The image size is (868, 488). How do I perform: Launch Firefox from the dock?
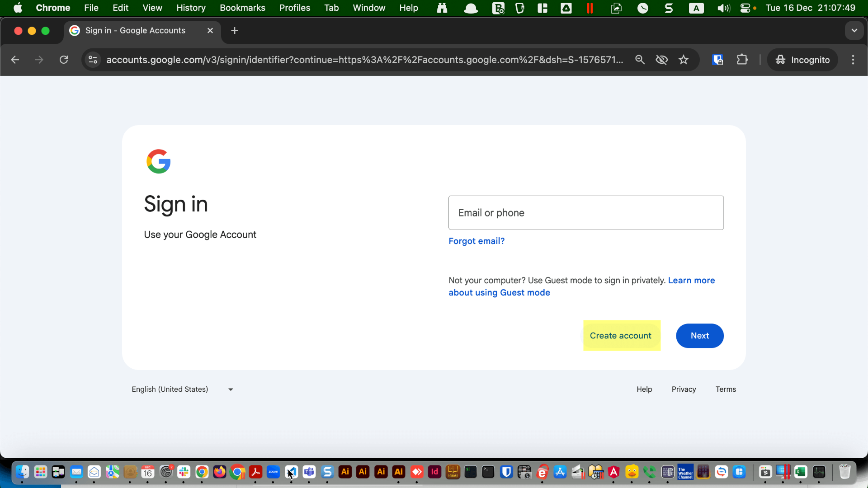click(x=220, y=472)
